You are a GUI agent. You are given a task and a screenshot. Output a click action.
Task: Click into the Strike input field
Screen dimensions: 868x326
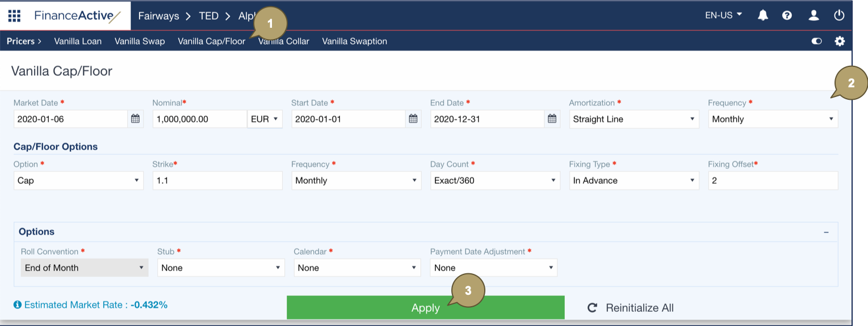click(217, 180)
